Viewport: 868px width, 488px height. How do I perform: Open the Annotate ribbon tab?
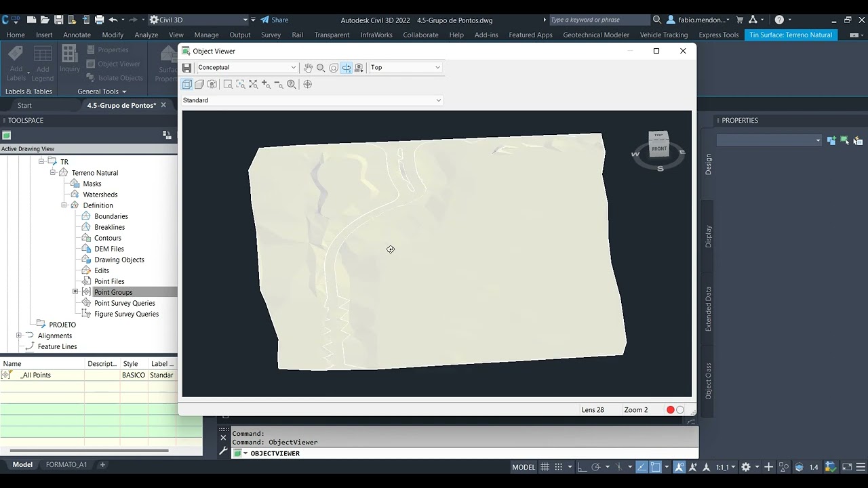77,35
